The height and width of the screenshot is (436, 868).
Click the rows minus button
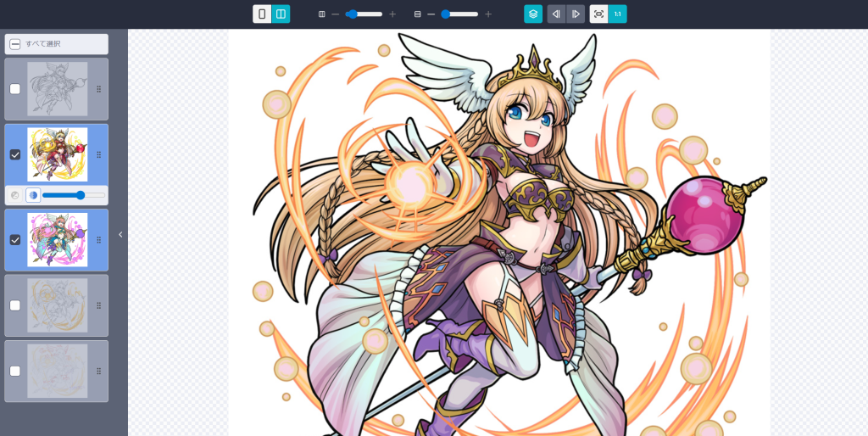431,14
